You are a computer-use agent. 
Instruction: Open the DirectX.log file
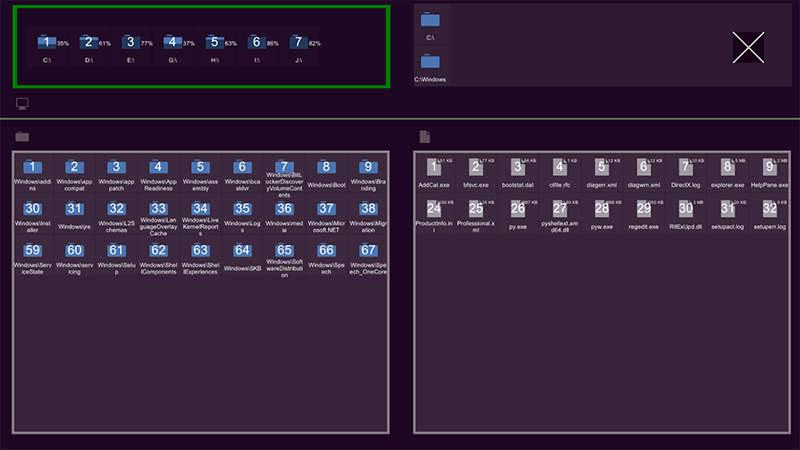tap(685, 168)
